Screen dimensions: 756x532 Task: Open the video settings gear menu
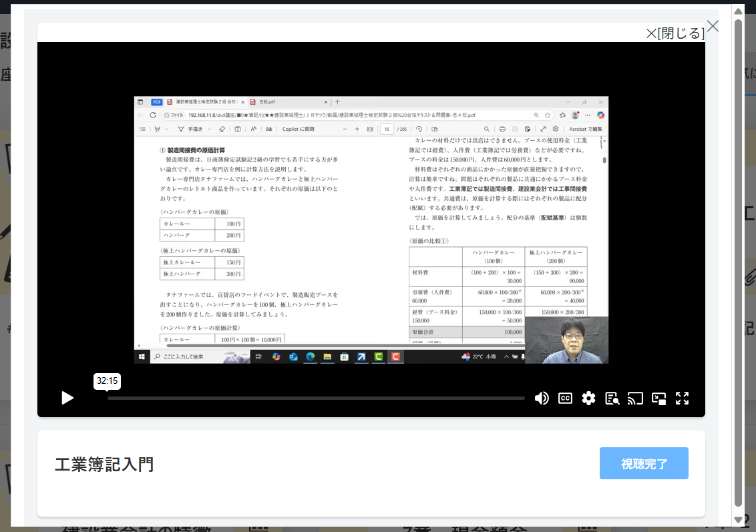[588, 398]
